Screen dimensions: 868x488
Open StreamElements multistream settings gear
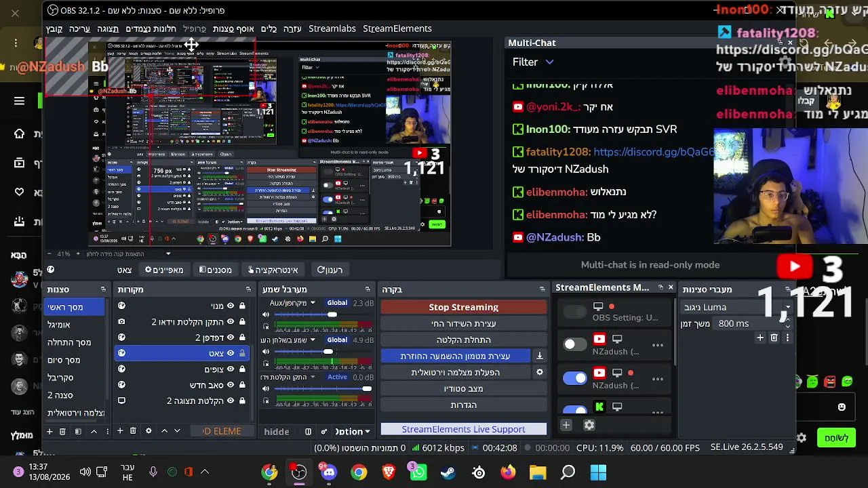point(589,425)
